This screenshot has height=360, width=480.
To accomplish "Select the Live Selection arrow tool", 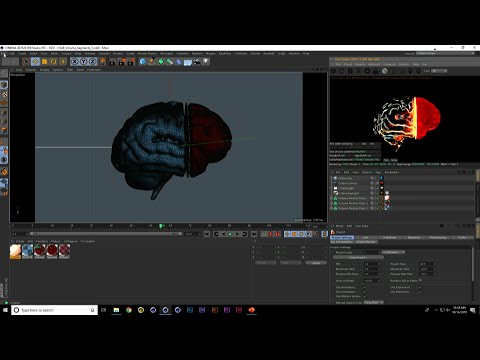I will (26, 62).
